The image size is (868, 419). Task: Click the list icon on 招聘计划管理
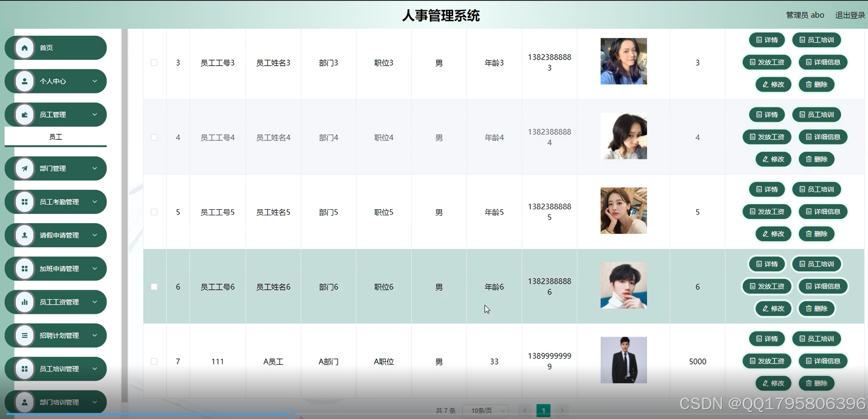coord(25,335)
